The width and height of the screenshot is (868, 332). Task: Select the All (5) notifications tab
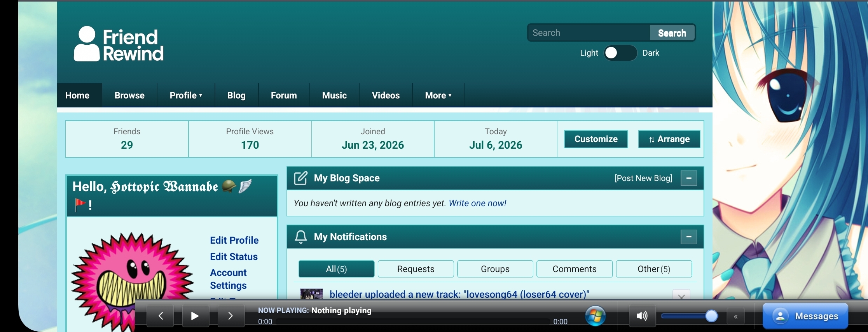336,269
